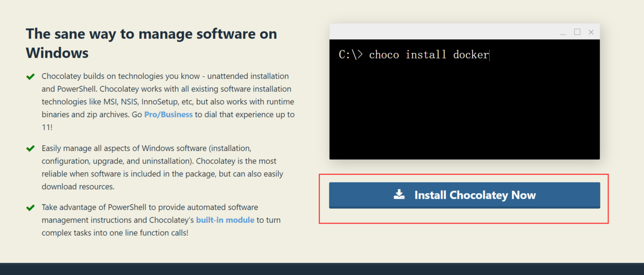The image size is (644, 275).
Task: Click green checkmark beside 'Easily manage all aspects'
Action: pos(31,148)
